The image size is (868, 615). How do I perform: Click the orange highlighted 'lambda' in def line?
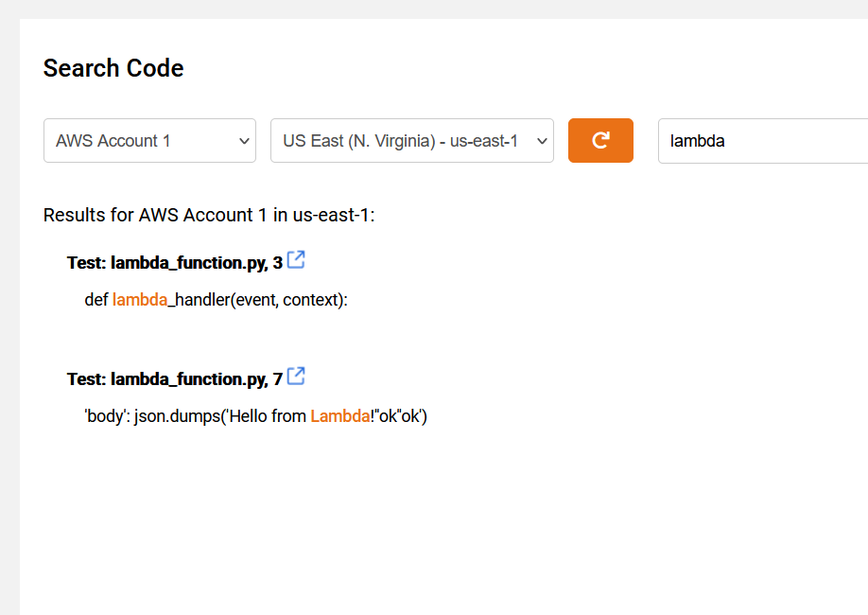point(140,300)
